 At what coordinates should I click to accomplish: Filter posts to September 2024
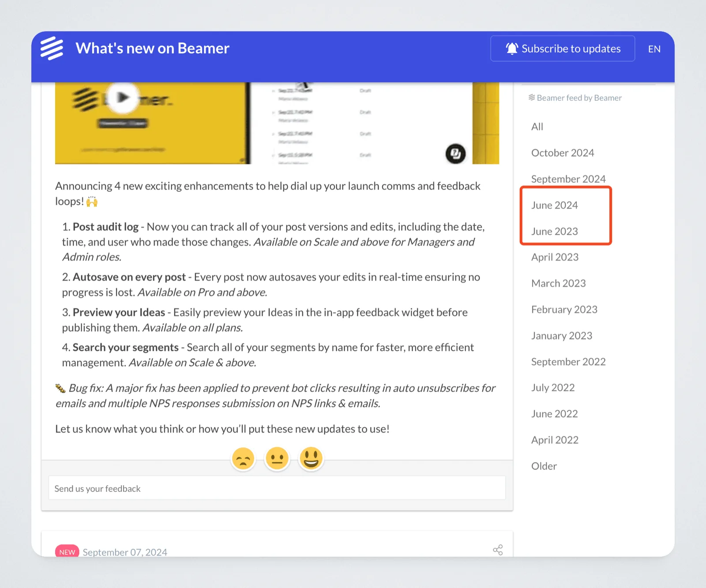[x=568, y=179]
